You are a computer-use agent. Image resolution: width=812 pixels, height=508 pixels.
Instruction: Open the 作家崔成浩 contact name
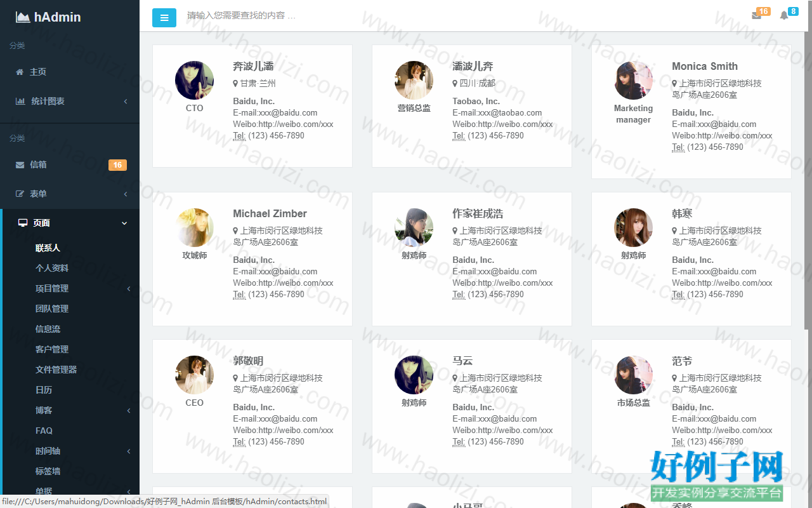click(478, 214)
